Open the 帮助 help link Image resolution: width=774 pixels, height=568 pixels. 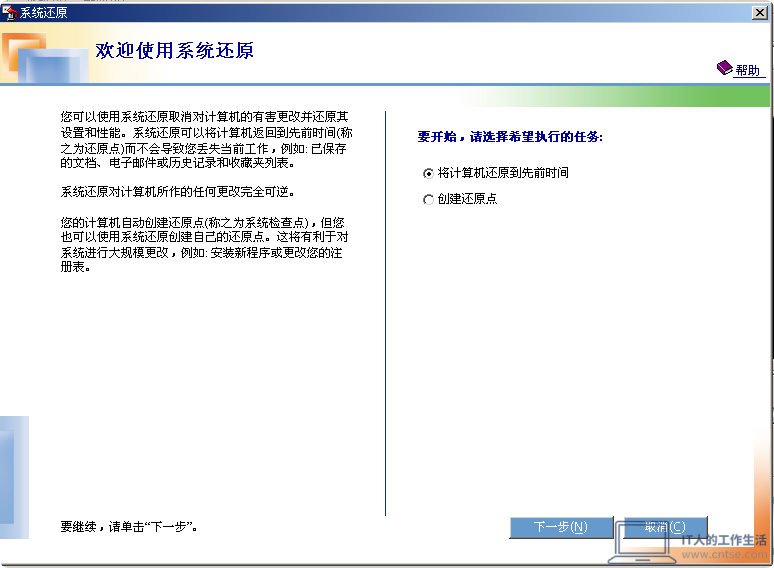pos(747,71)
